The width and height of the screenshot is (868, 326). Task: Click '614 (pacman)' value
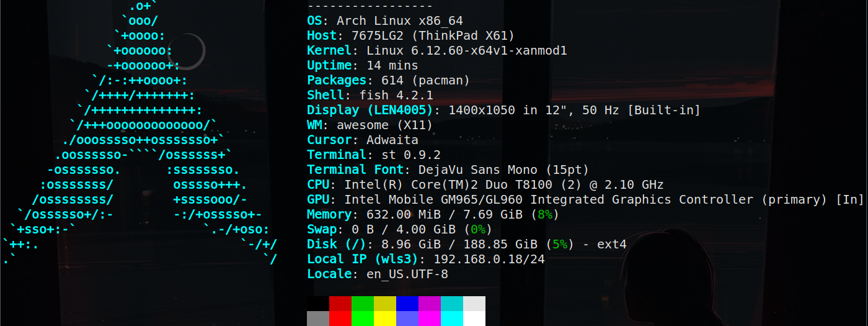click(426, 80)
